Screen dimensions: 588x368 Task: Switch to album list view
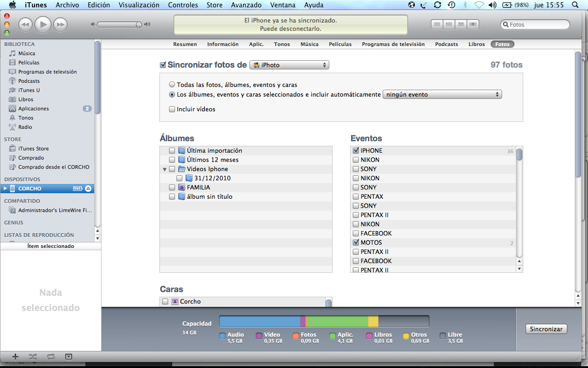[x=449, y=24]
